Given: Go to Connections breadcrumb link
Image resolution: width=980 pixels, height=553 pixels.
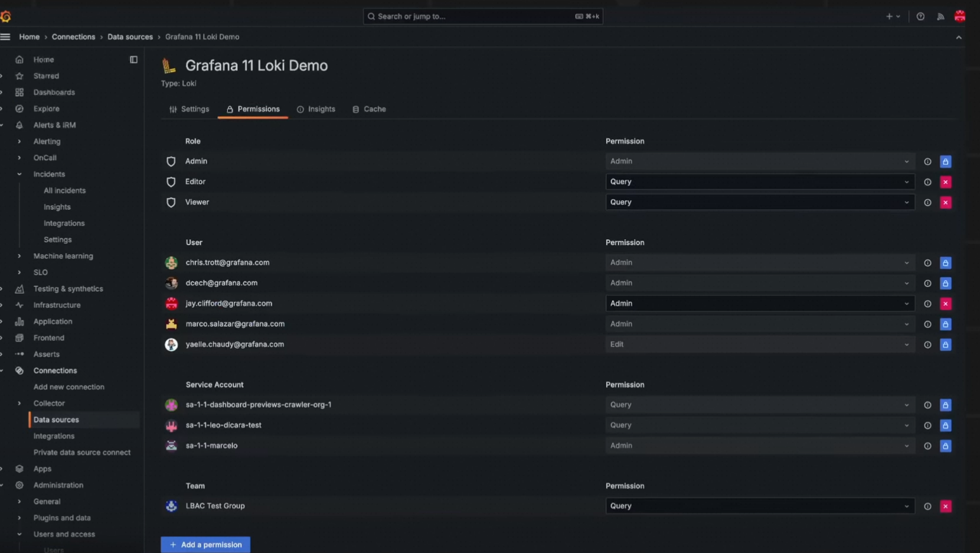Looking at the screenshot, I should 73,37.
